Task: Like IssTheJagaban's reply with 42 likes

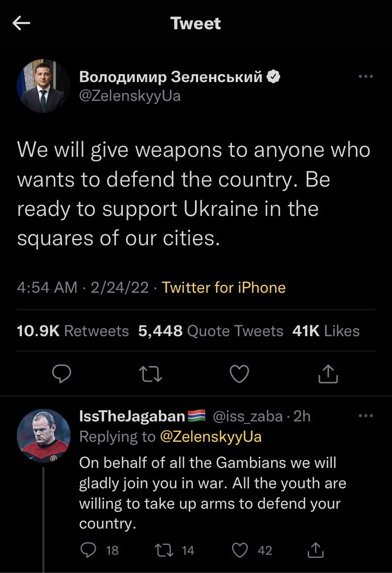Action: [252, 550]
